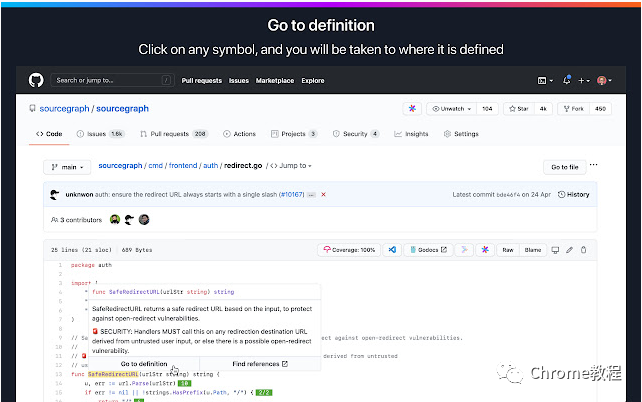Open in GitHub Desktop monitor icon

555,250
